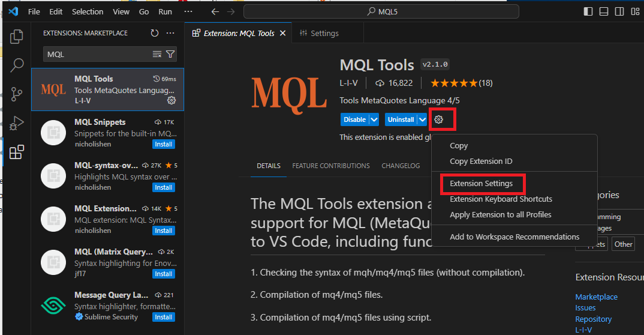Click the 16,822 install count
The height and width of the screenshot is (335, 644).
point(394,83)
